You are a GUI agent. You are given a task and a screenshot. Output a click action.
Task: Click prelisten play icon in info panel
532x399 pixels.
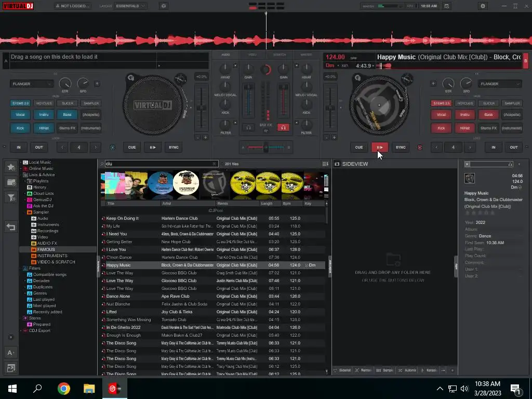468,164
